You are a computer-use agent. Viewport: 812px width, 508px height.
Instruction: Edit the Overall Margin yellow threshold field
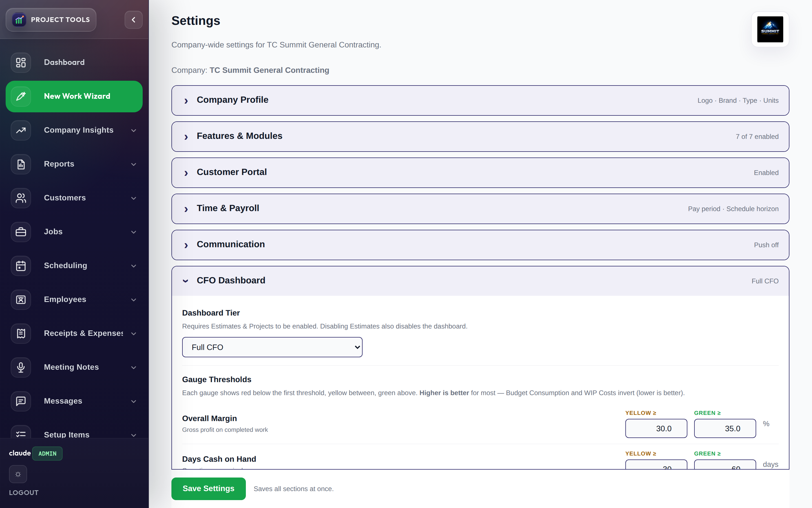(656, 428)
